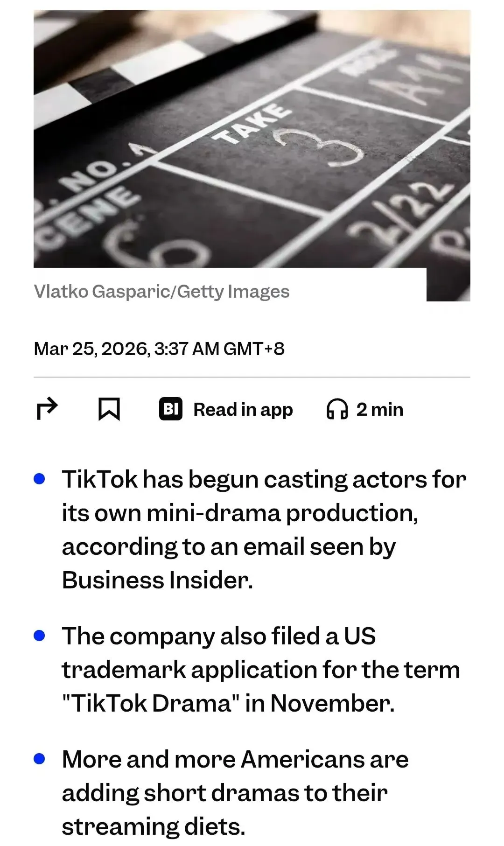This screenshot has width=504, height=846.
Task: Click the blue bullet beside TikTok casting
Action: [40, 479]
